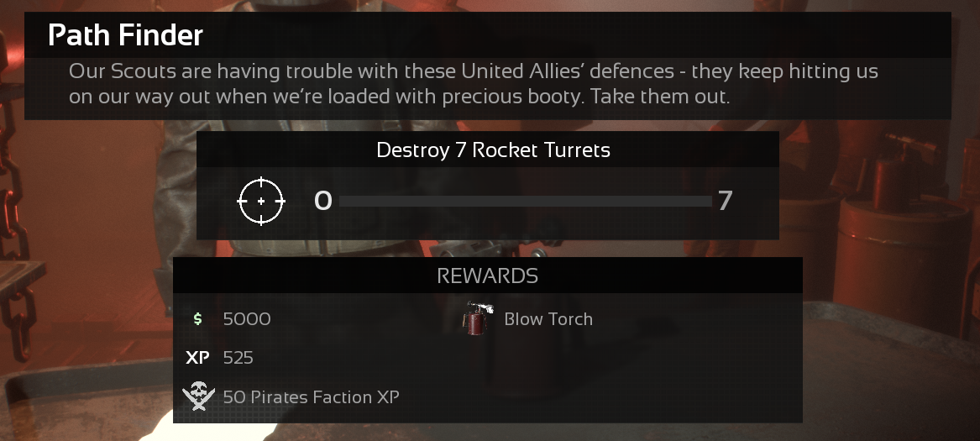Select the Blow Torch reward item icon
Viewport: 980px width, 441px height.
coord(478,318)
